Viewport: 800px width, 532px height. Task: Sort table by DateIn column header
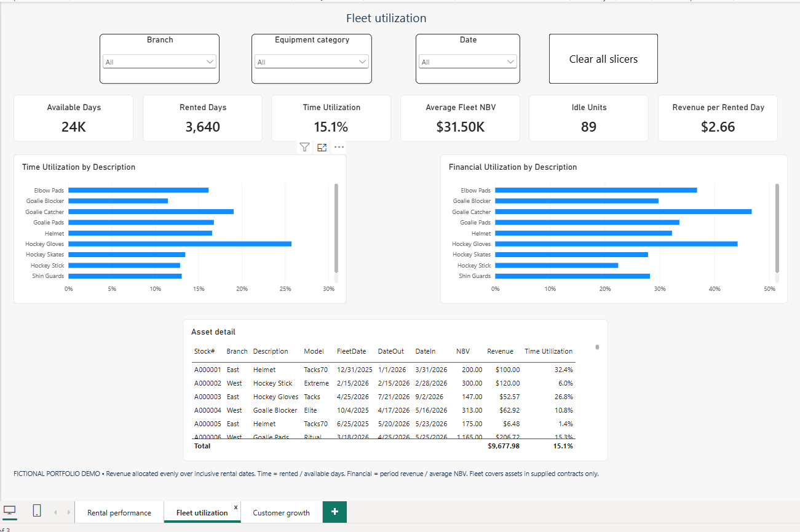(426, 351)
